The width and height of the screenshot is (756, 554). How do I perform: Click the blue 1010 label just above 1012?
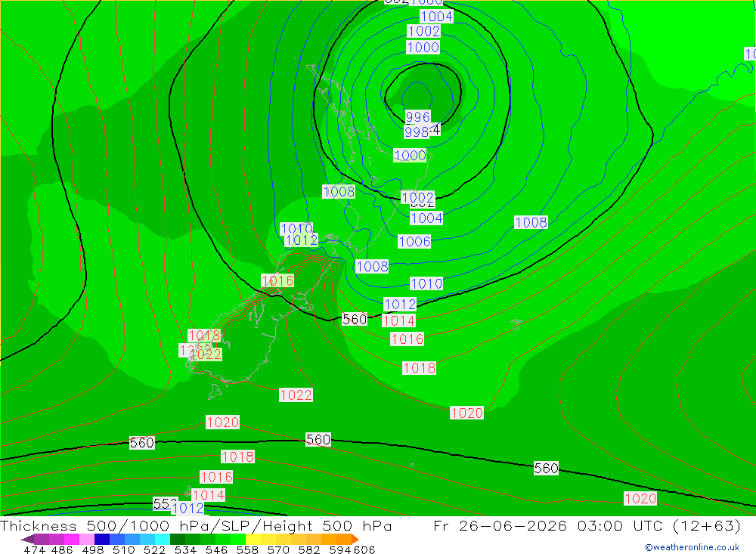click(x=296, y=228)
